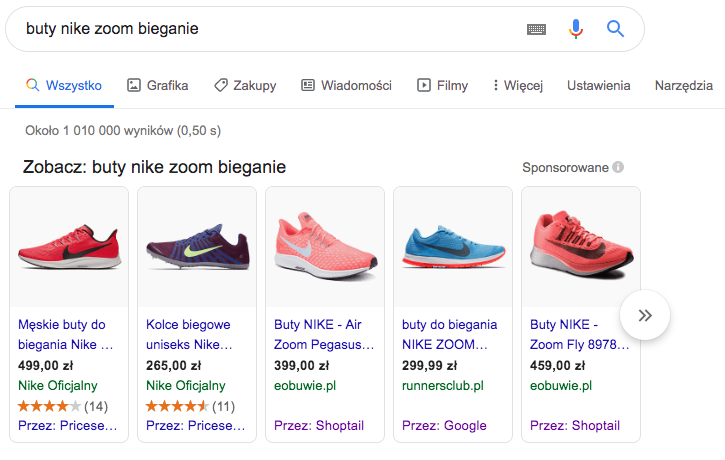The width and height of the screenshot is (725, 460).
Task: Click the price 299,99 zł
Action: click(x=430, y=366)
